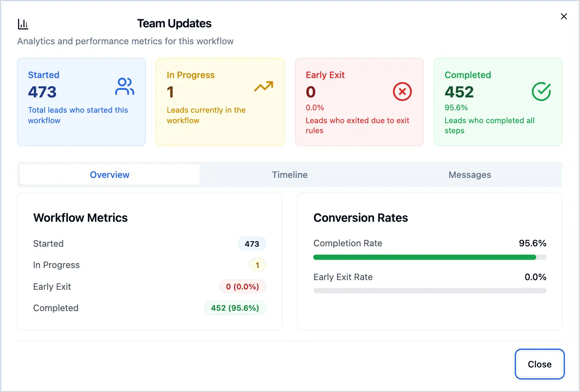
Task: Click the users icon in Started card
Action: pos(124,87)
